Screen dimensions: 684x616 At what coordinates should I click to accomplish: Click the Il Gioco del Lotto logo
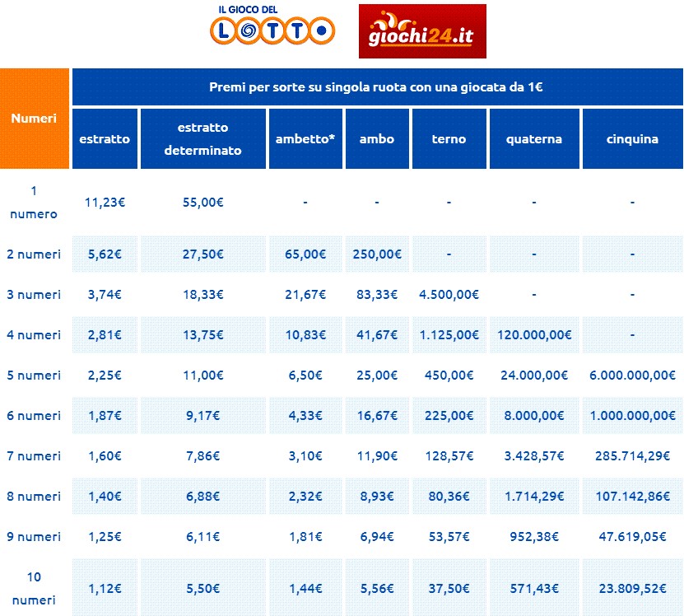pos(272,26)
